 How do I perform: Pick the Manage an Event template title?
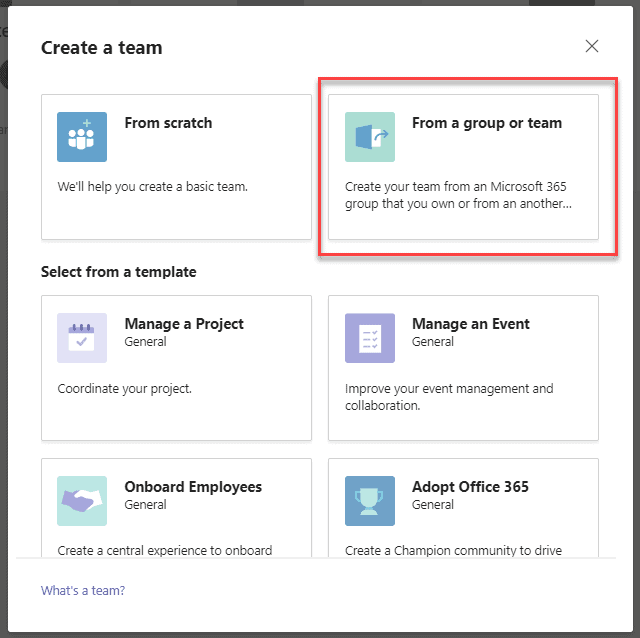[x=471, y=324]
